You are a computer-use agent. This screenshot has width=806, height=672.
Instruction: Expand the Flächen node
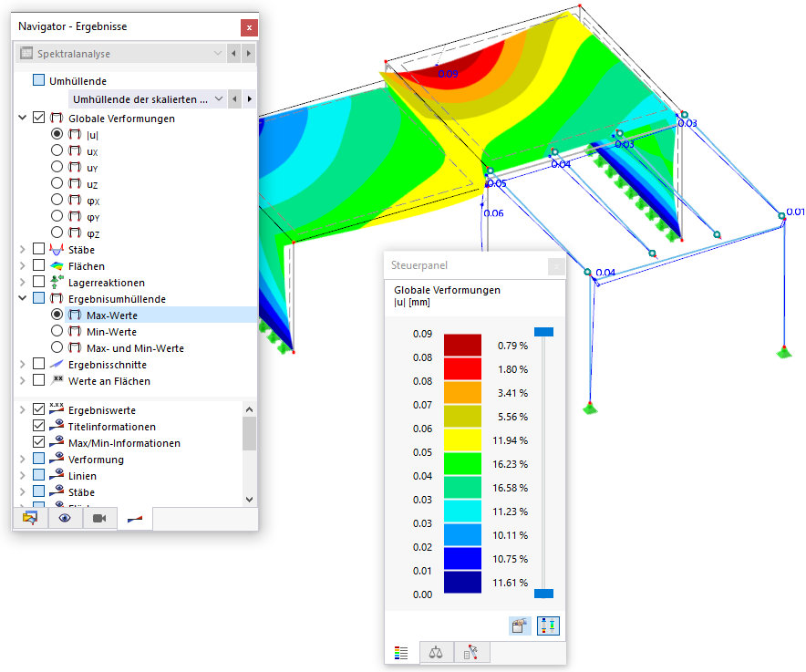(x=22, y=266)
